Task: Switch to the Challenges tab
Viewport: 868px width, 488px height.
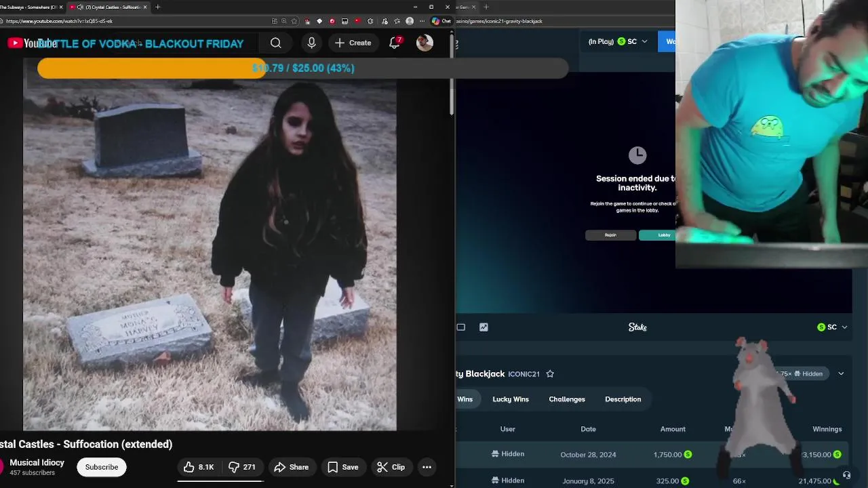Action: click(x=567, y=399)
